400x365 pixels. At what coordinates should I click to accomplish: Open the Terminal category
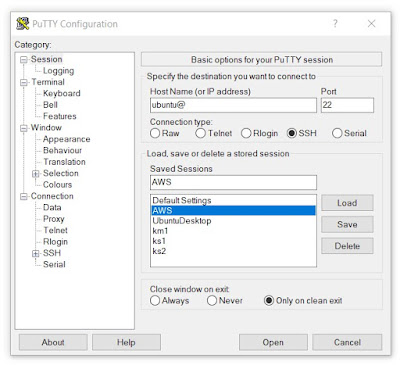pos(48,82)
